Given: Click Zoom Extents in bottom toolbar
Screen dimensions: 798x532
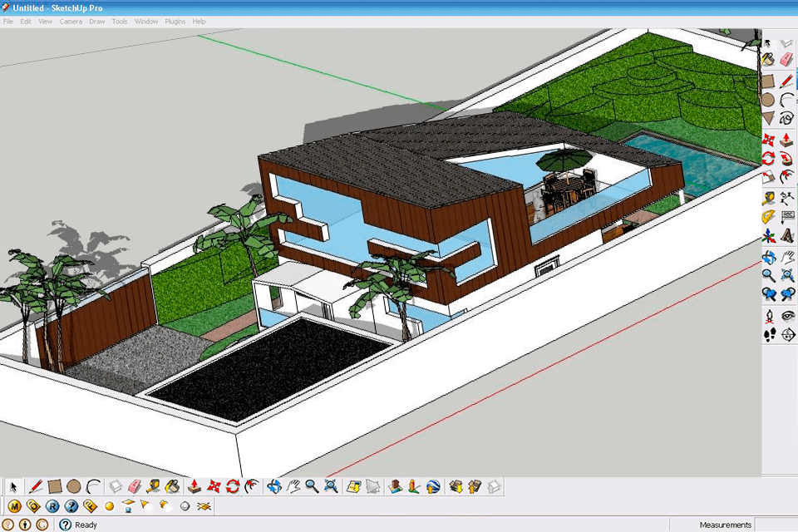Looking at the screenshot, I should pyautogui.click(x=332, y=486).
